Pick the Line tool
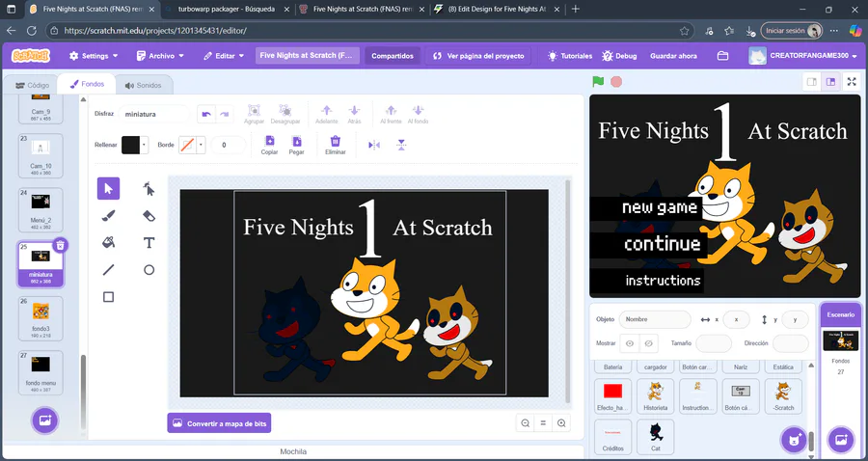 coord(108,269)
